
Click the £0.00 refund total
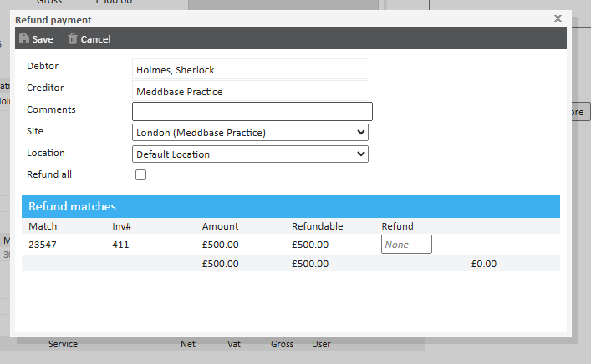483,264
